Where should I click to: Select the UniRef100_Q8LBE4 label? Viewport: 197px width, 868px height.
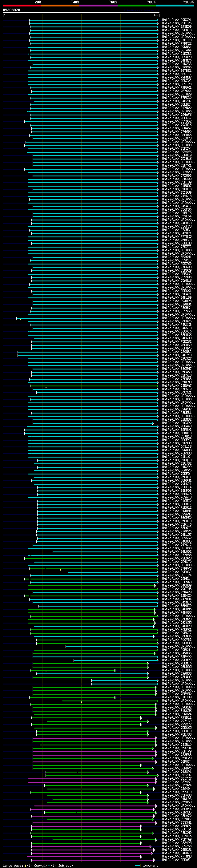coord(176,104)
